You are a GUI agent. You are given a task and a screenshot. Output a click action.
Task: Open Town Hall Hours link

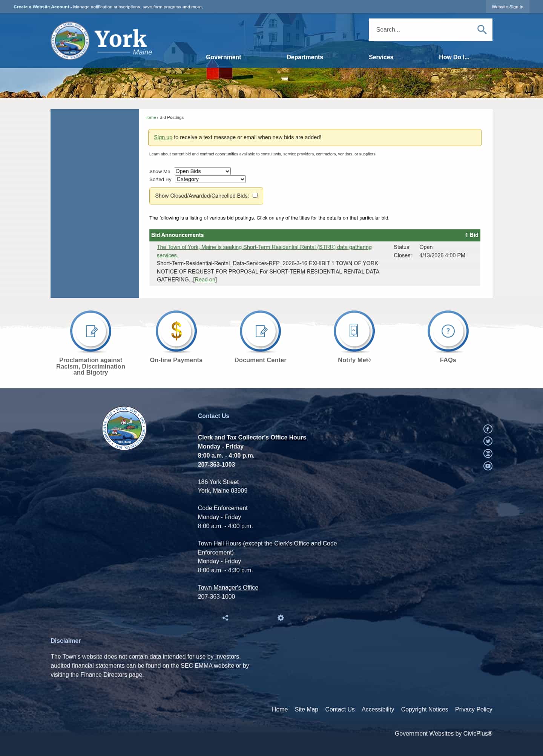[x=267, y=548]
